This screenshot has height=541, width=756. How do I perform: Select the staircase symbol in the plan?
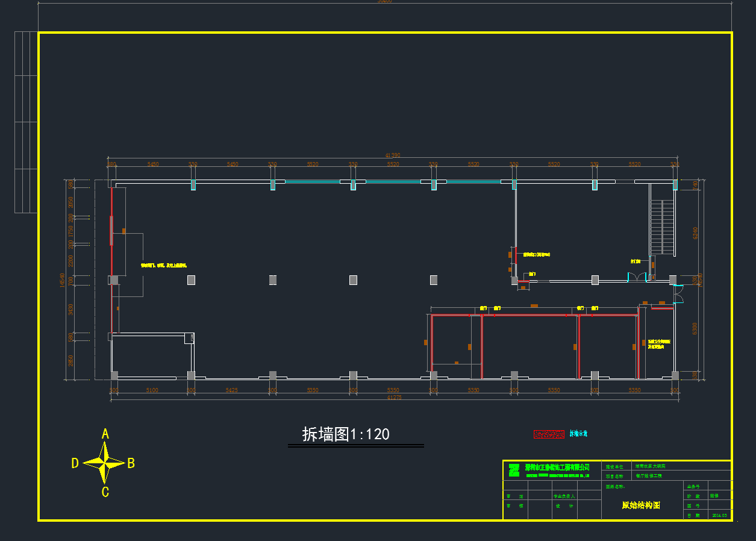click(x=662, y=228)
